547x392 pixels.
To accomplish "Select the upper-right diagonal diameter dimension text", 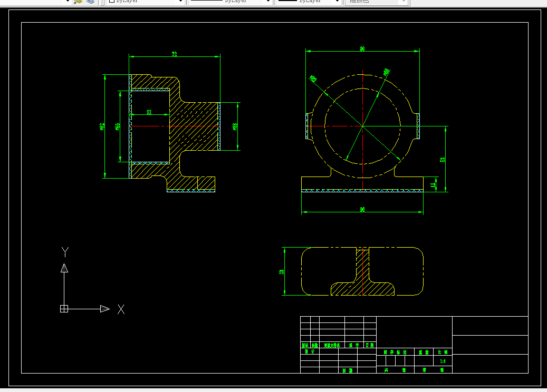I will coord(387,72).
